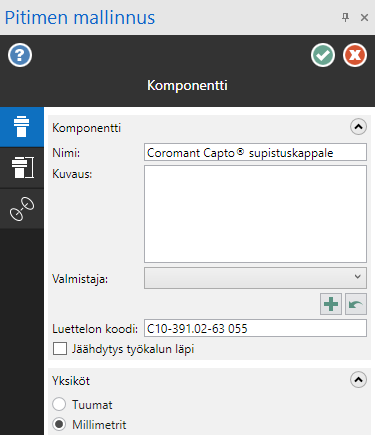Click the Pitimen mallinnus title text
This screenshot has width=375, height=435.
(80, 18)
